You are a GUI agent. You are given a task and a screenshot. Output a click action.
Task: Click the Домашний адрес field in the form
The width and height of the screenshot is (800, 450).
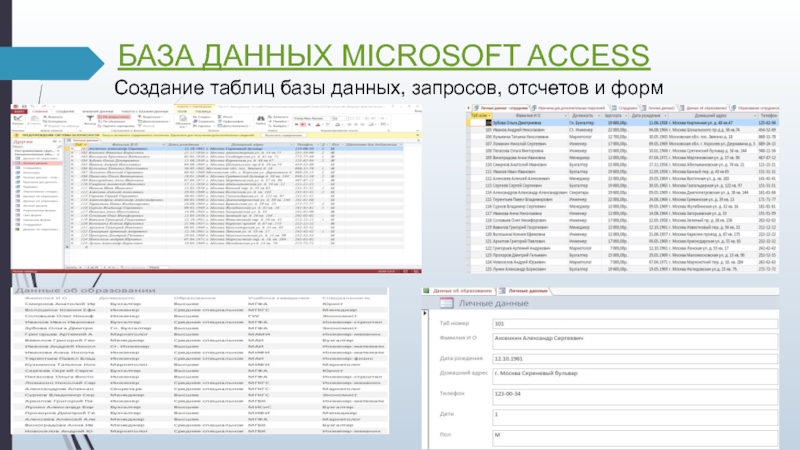tap(635, 377)
